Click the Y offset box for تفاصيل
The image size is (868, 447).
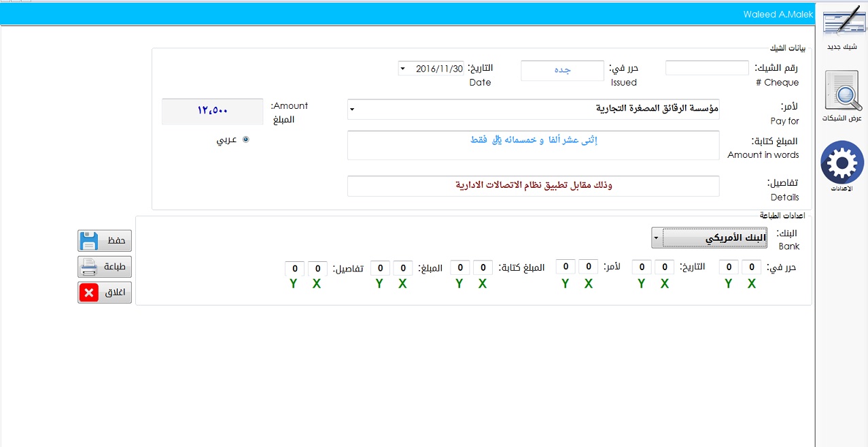(x=294, y=269)
